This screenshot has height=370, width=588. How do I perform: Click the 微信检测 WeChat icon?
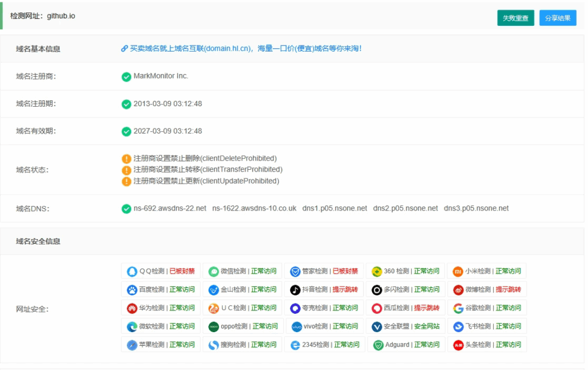[x=214, y=271]
